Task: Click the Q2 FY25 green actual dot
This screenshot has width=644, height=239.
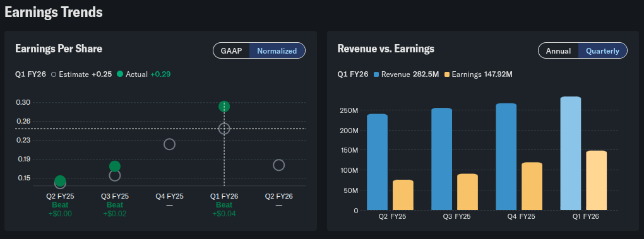Action: [60, 180]
